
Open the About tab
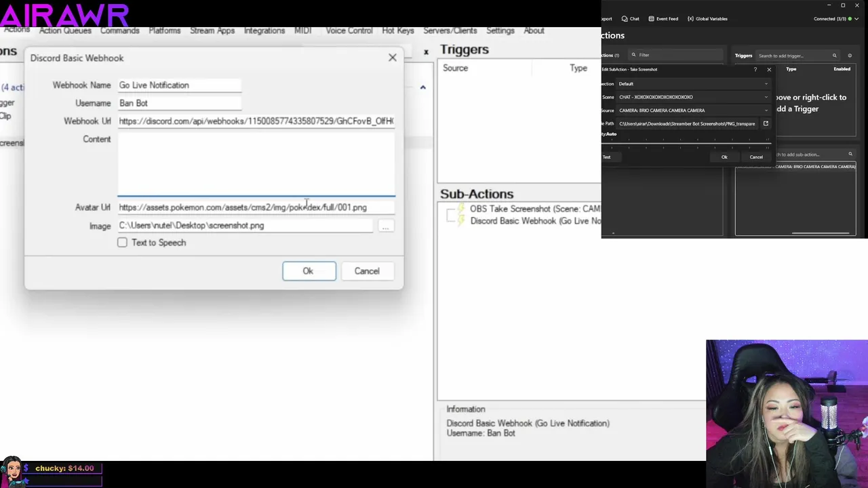point(534,30)
